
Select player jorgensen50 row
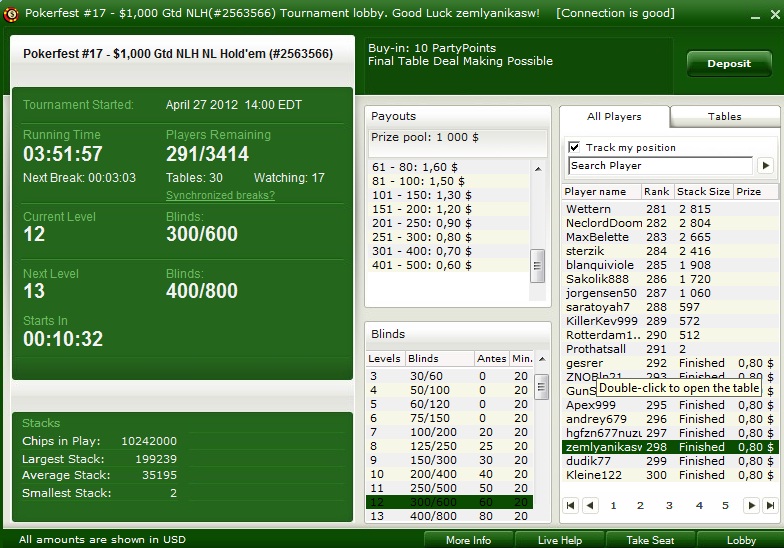(670, 293)
